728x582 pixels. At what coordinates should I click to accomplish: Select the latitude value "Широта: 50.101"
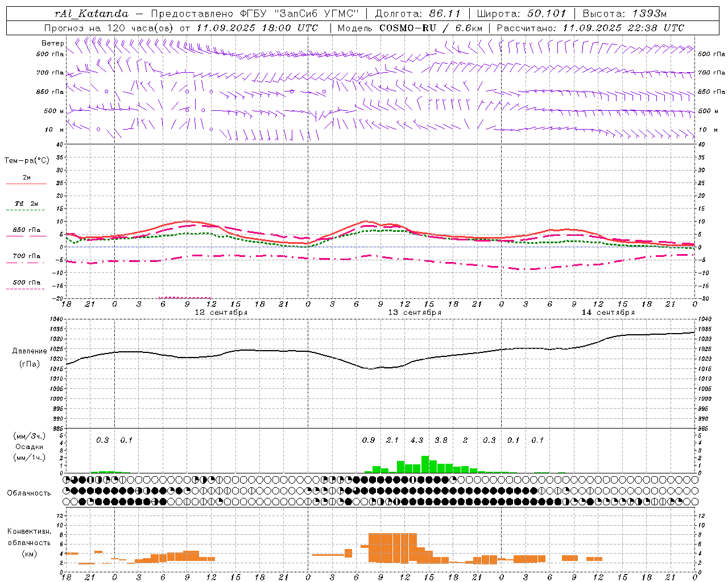click(x=522, y=14)
